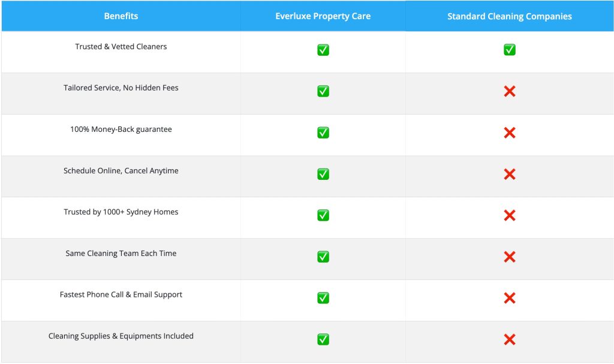Viewport: 614px width, 364px height.
Task: Click green check for Trusted by 1000+ Sydney Homes
Action: (323, 215)
